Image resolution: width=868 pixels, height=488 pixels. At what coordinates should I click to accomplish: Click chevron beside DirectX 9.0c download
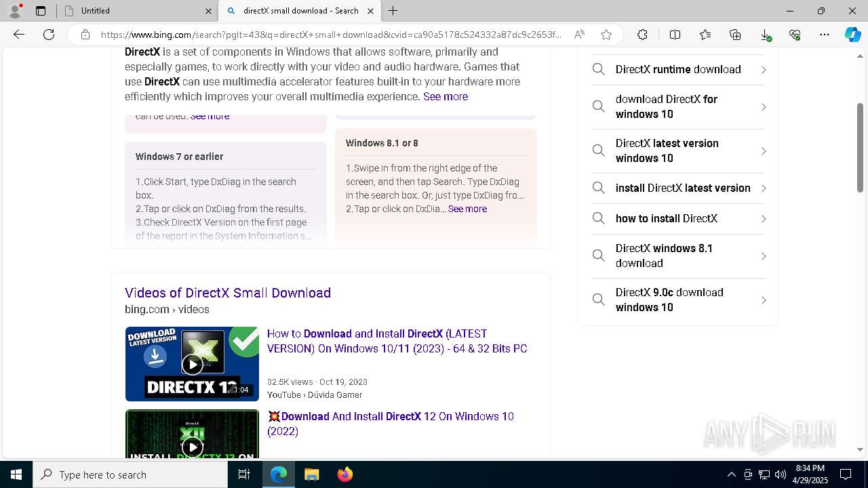coord(764,300)
